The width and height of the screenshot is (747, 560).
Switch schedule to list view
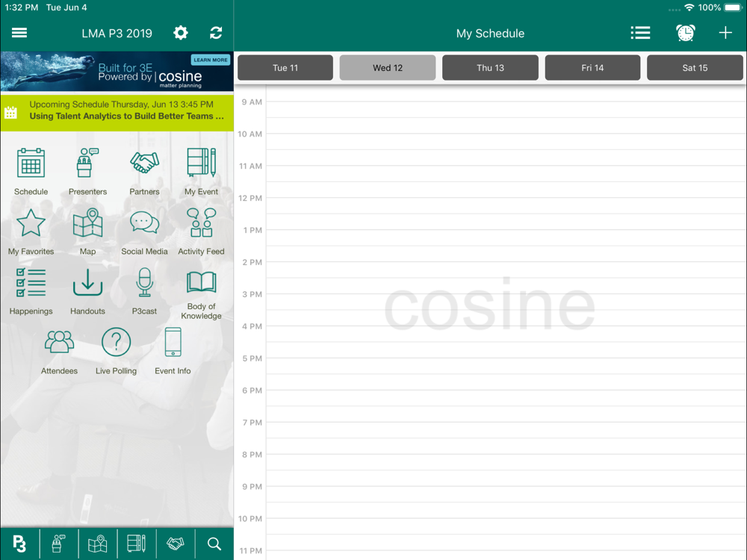coord(640,33)
